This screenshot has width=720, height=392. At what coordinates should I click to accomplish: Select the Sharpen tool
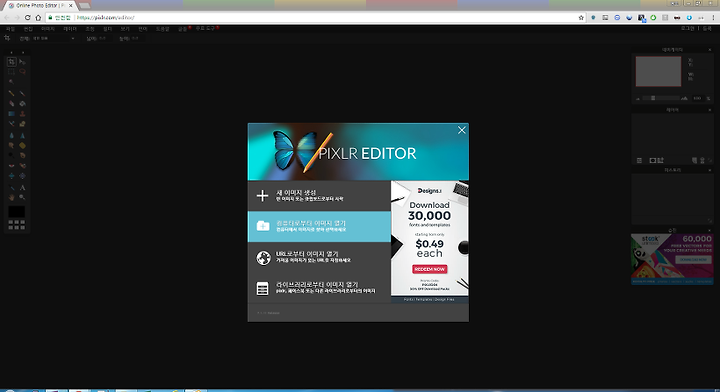22,135
